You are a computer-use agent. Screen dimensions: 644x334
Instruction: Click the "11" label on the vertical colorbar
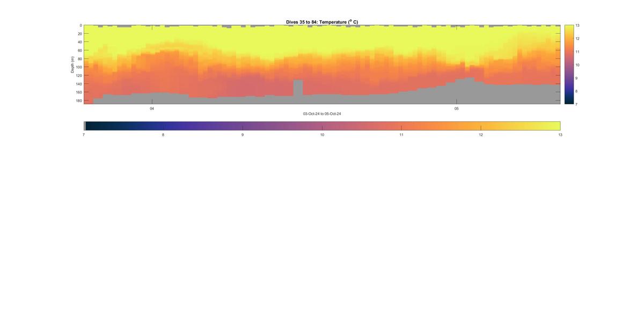(577, 52)
